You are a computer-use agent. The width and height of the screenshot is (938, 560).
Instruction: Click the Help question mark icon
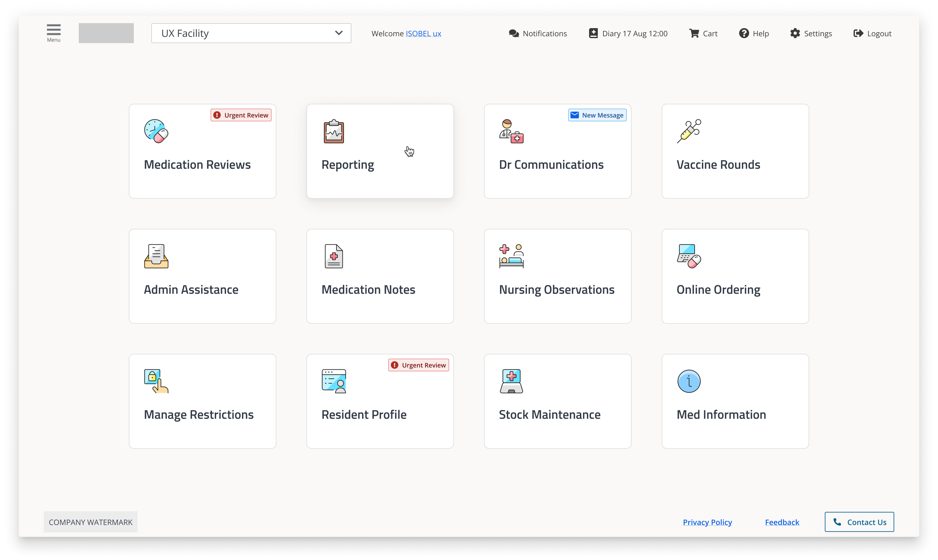coord(744,33)
